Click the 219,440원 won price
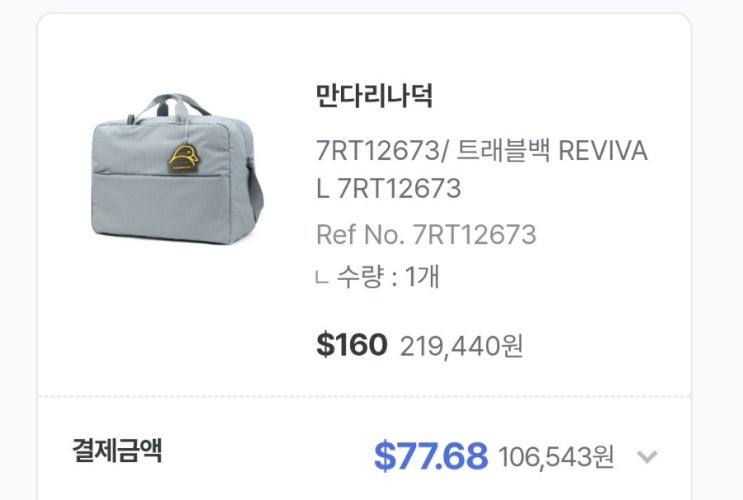 click(x=462, y=346)
